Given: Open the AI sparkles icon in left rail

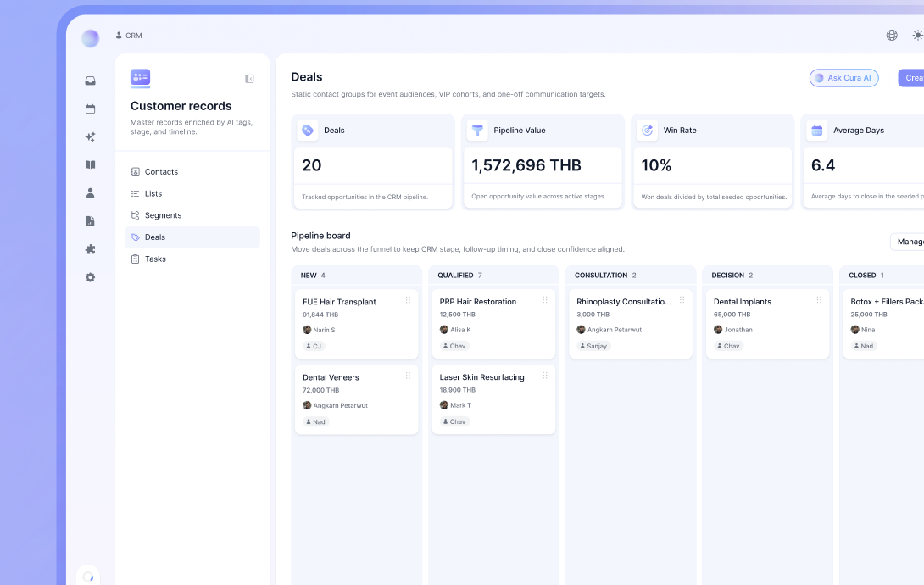Looking at the screenshot, I should click(90, 136).
